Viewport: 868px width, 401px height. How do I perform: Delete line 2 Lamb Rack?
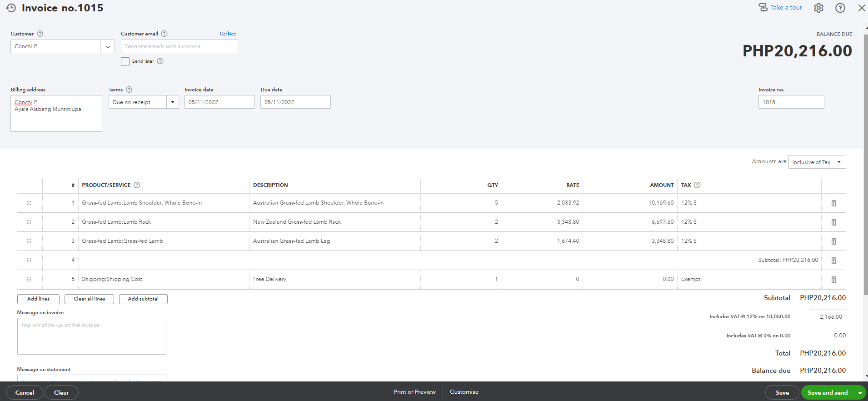tap(833, 222)
